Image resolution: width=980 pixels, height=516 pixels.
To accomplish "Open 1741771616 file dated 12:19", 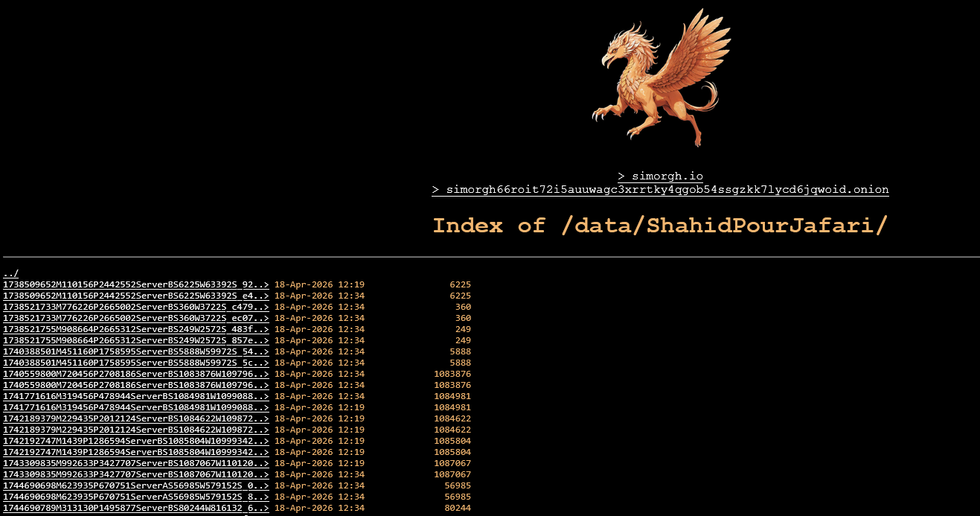I will click(x=135, y=407).
